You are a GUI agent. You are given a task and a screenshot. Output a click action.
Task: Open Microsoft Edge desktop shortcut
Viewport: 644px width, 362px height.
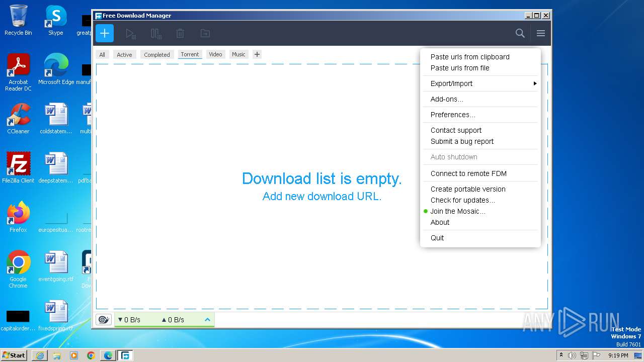[x=56, y=69]
